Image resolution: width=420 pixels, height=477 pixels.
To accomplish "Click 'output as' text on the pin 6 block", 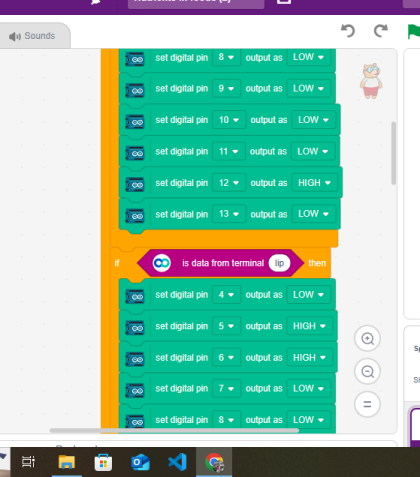I will [x=264, y=357].
